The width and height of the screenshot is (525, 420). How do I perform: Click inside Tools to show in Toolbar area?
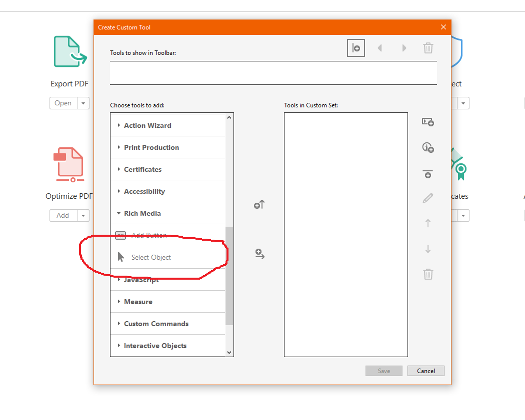click(x=273, y=73)
